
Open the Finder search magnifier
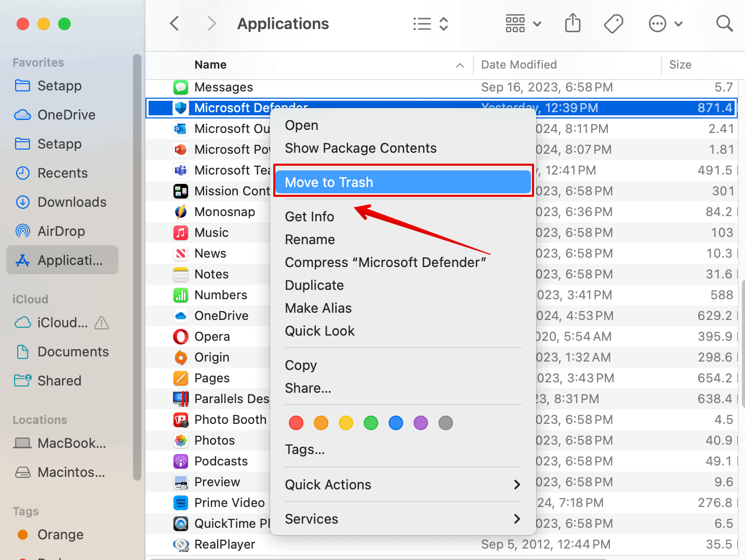click(724, 23)
